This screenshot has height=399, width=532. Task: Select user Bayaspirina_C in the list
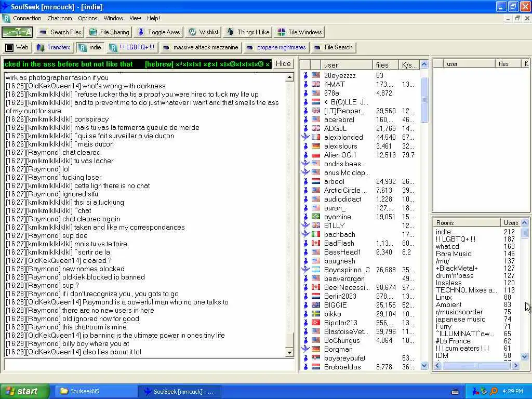[x=347, y=270]
